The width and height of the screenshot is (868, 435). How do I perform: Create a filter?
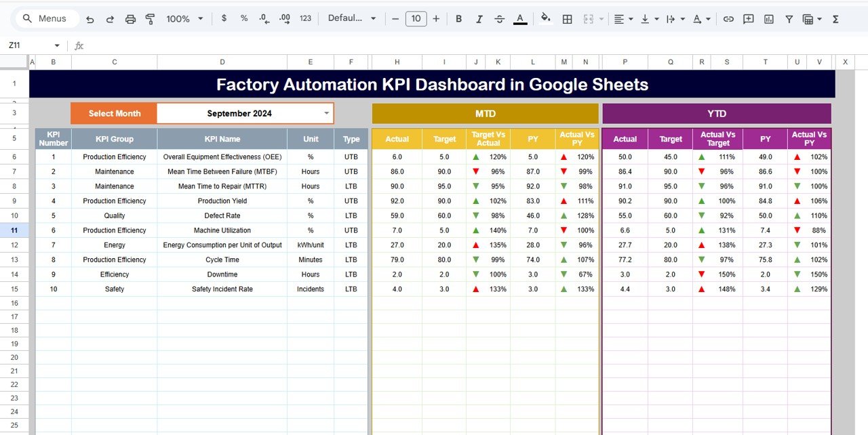coord(789,18)
